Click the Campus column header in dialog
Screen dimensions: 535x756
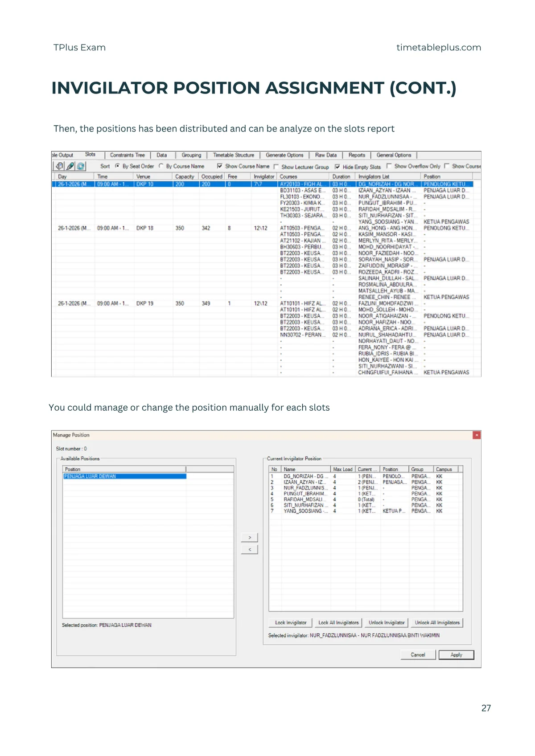[446, 469]
